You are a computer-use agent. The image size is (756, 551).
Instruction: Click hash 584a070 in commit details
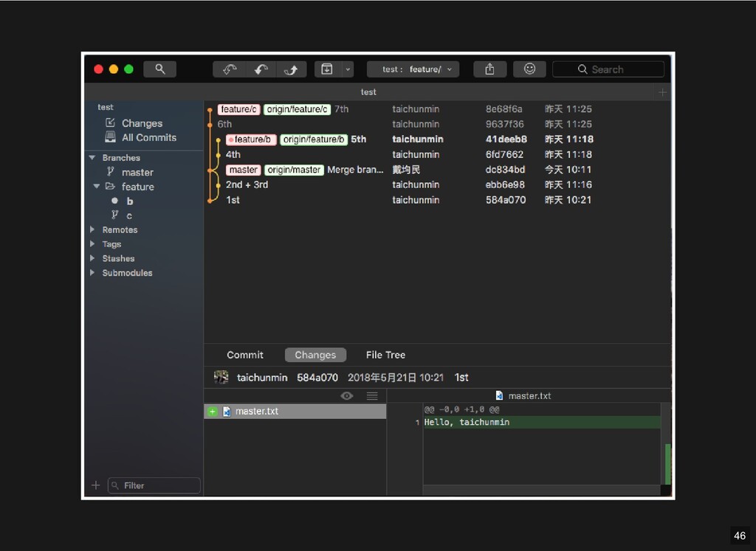pos(317,378)
